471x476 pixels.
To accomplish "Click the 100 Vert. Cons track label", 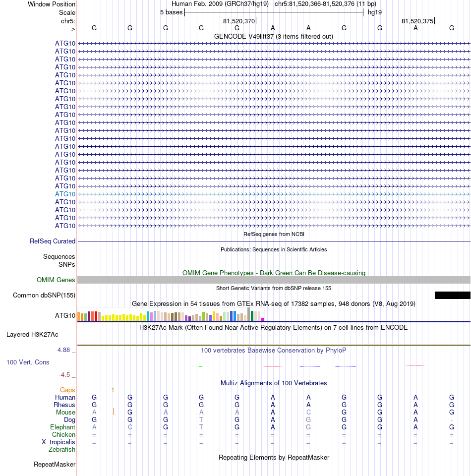I will 28,362.
